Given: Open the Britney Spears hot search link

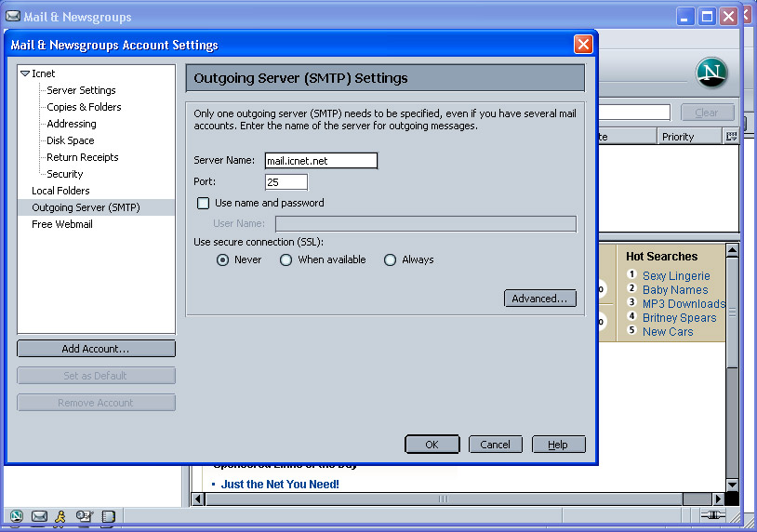Looking at the screenshot, I should tap(679, 318).
